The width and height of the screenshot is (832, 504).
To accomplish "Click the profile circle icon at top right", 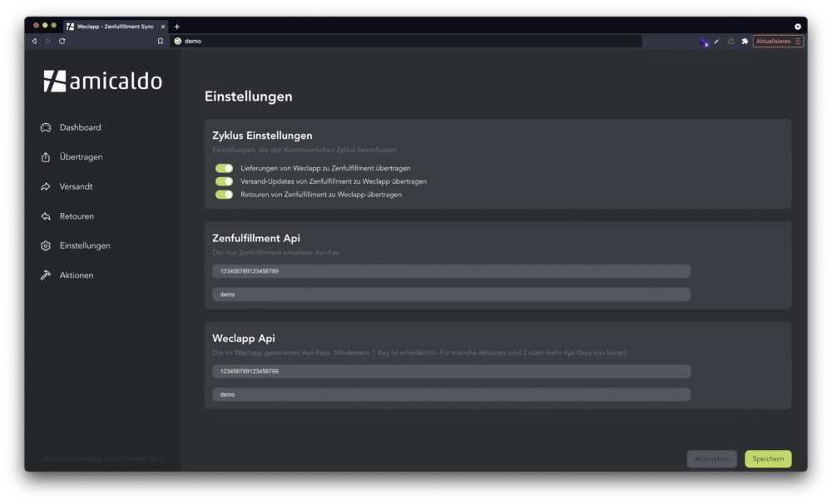I will tap(798, 27).
